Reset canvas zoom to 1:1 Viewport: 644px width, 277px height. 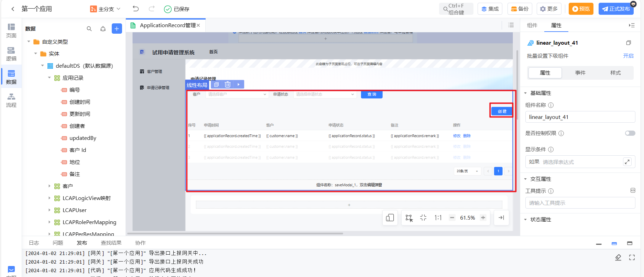coord(438,218)
